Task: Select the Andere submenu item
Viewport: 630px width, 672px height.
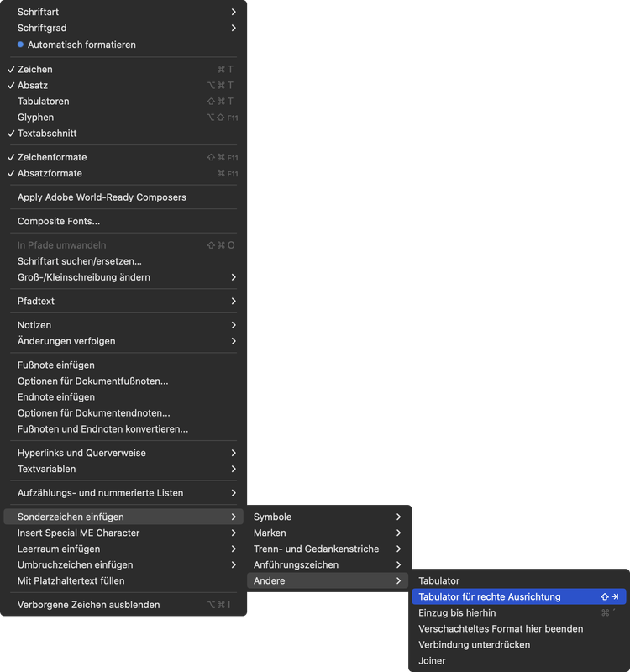Action: pyautogui.click(x=328, y=580)
